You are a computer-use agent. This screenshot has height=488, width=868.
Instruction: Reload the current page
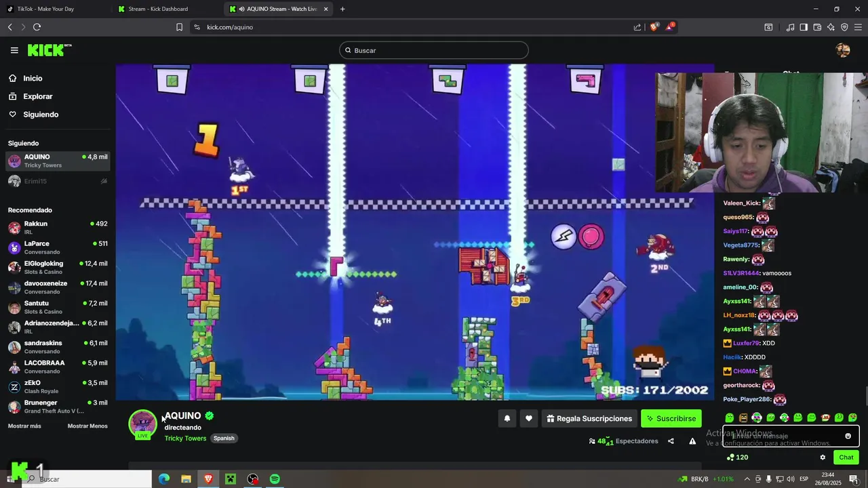tap(37, 27)
